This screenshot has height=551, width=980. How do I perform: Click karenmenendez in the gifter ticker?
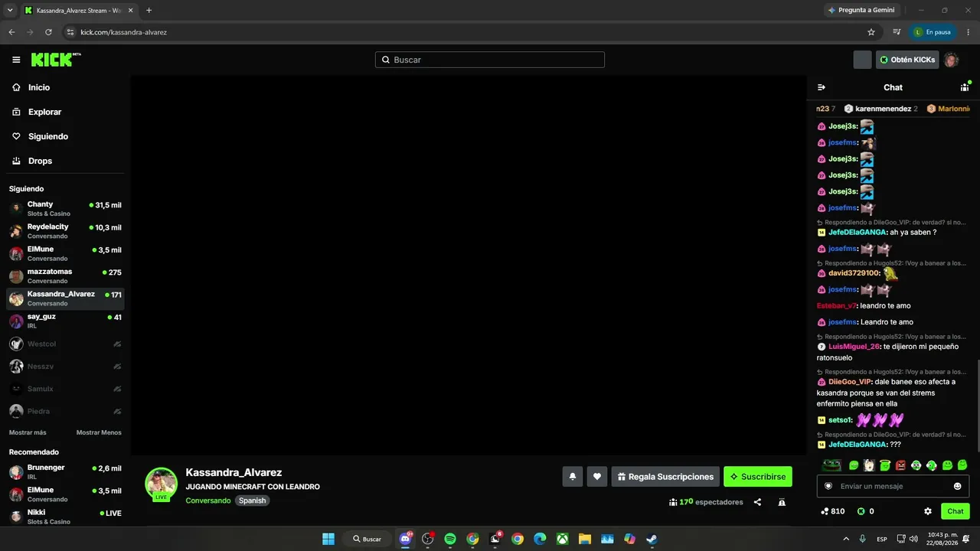click(882, 109)
